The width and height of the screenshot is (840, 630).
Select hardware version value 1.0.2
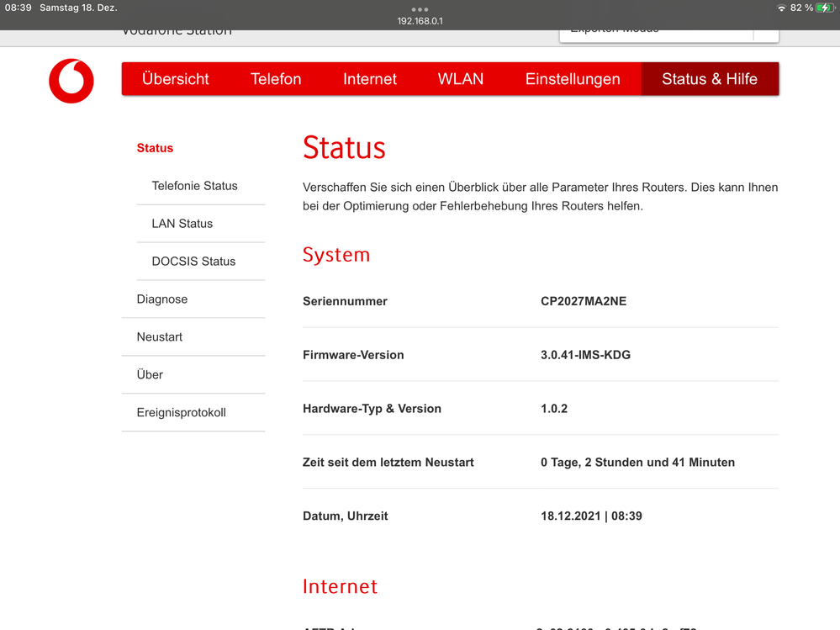pos(554,408)
